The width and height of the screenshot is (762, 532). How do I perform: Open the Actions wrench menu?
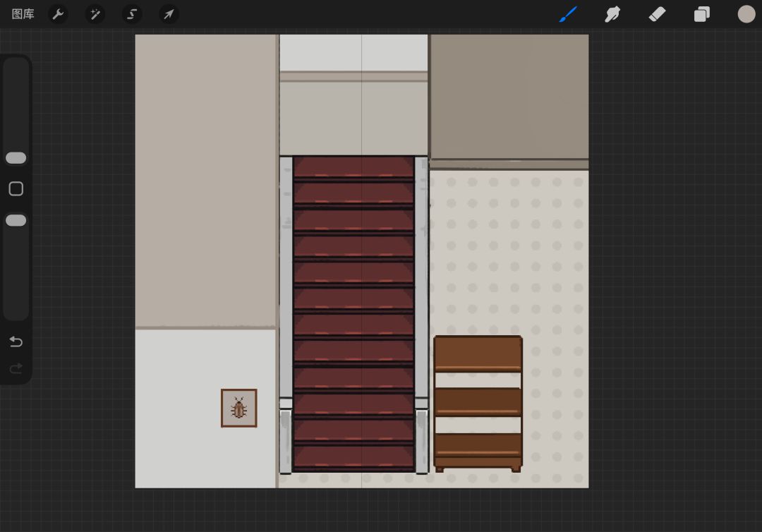(x=58, y=14)
